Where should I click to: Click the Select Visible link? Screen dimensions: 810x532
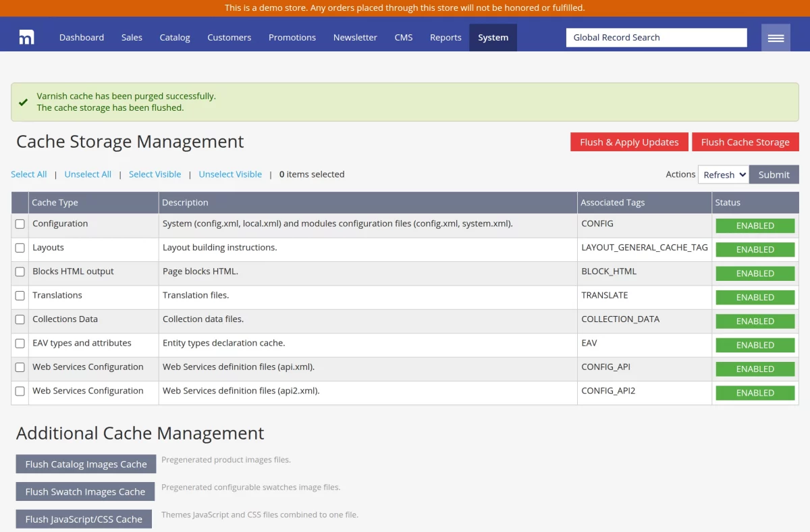pyautogui.click(x=155, y=174)
